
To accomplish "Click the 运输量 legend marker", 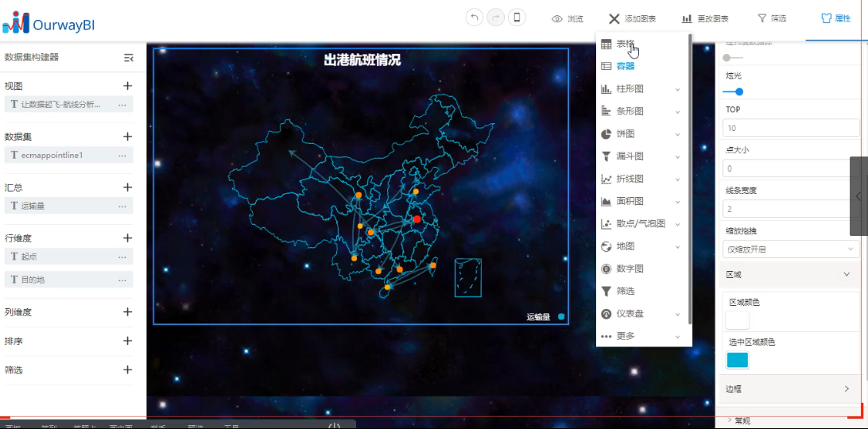I will point(561,317).
